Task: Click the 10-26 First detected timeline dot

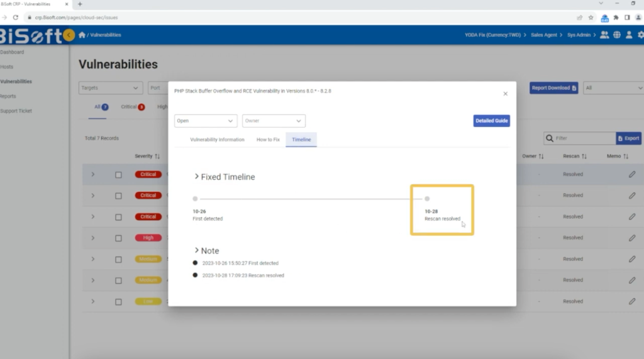Action: [195, 199]
